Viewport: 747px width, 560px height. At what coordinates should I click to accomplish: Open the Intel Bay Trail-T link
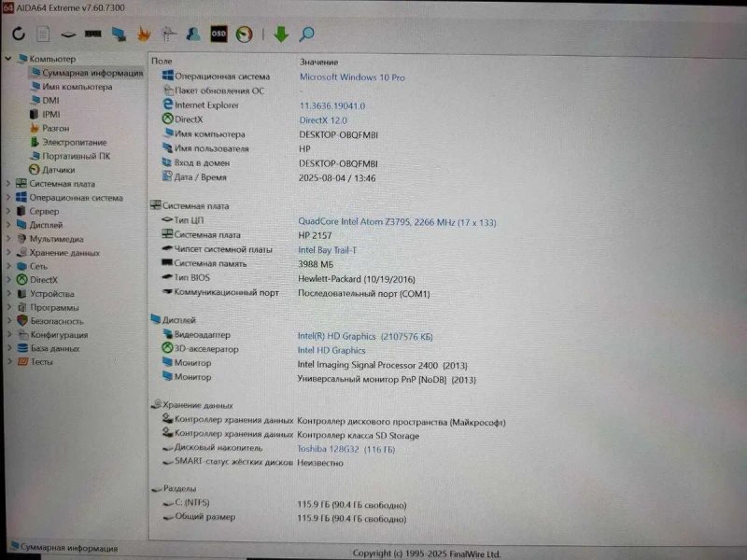pos(327,250)
